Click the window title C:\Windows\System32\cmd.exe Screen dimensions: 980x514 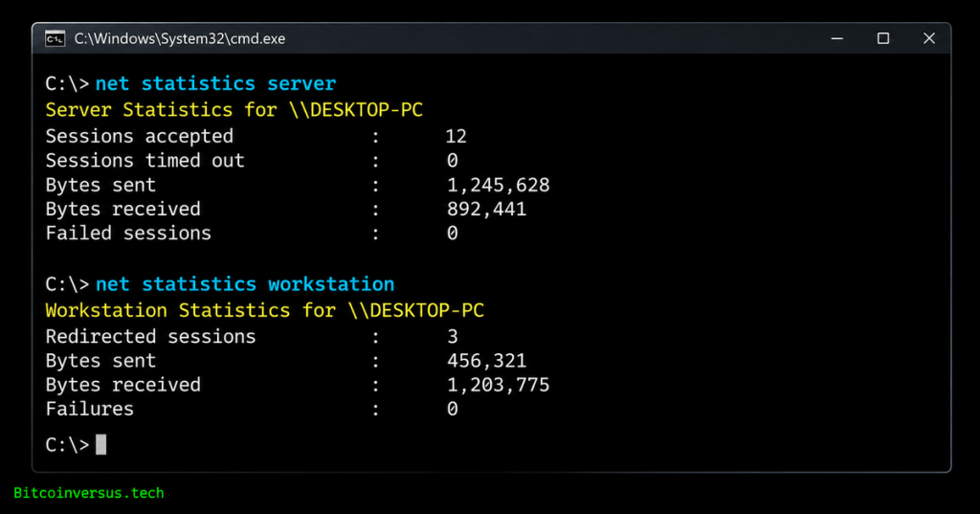click(179, 39)
